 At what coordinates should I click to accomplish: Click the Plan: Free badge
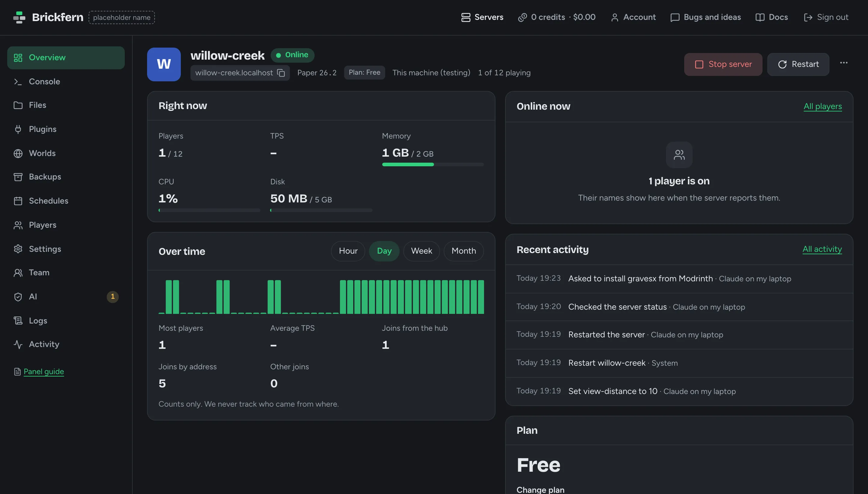coord(364,73)
